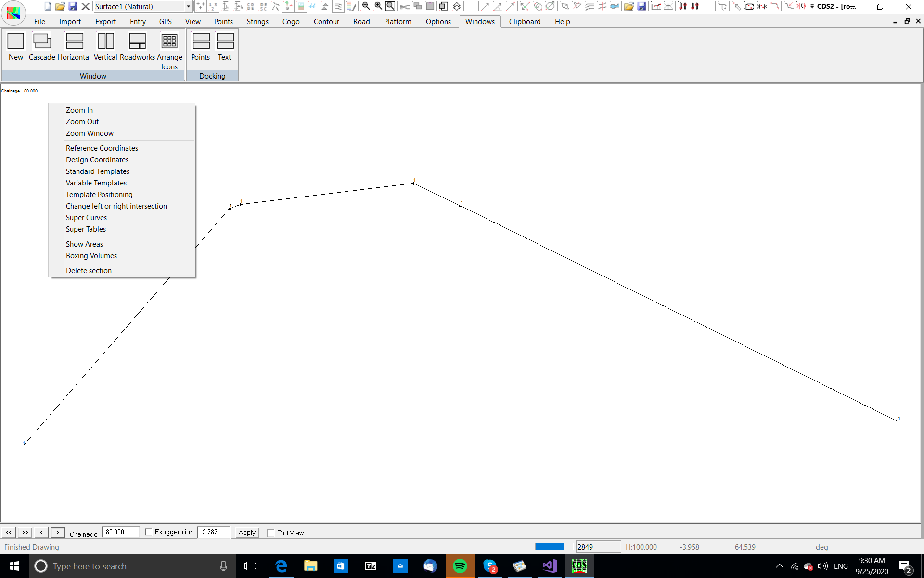Expand the Surface1 (Natural) dropdown
Viewport: 924px width, 578px height.
click(188, 6)
